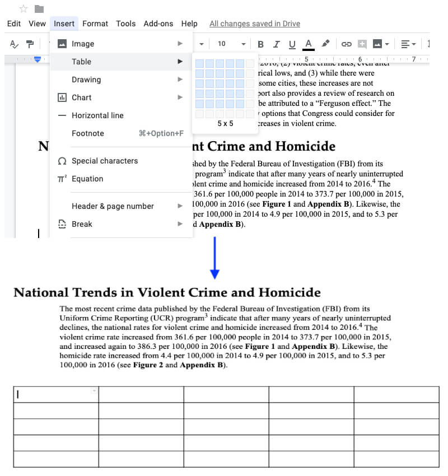This screenshot has height=476, width=448.
Task: Select Special characters menu entry
Action: tap(105, 161)
